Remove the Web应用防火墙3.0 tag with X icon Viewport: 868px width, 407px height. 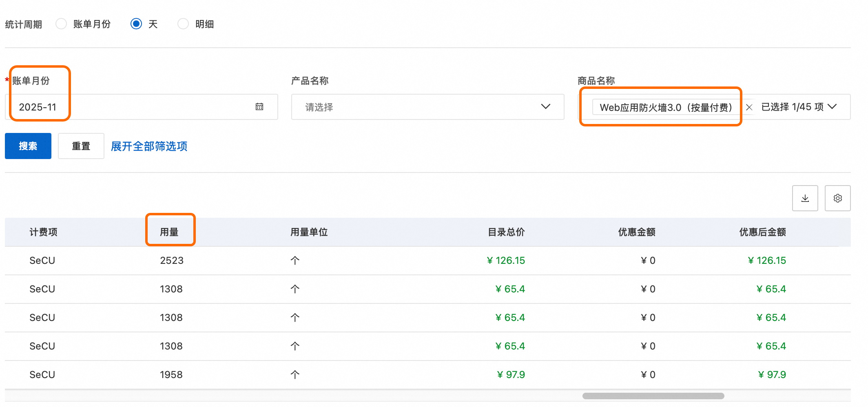749,107
